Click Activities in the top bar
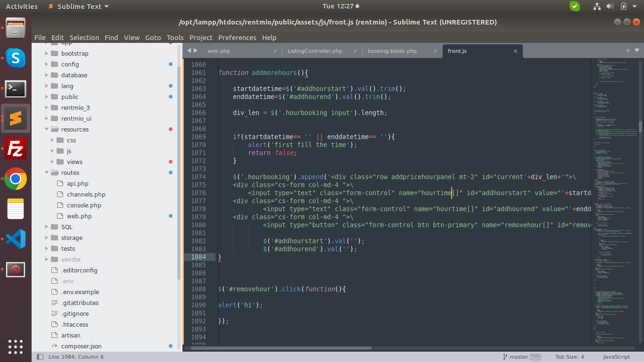 click(22, 7)
